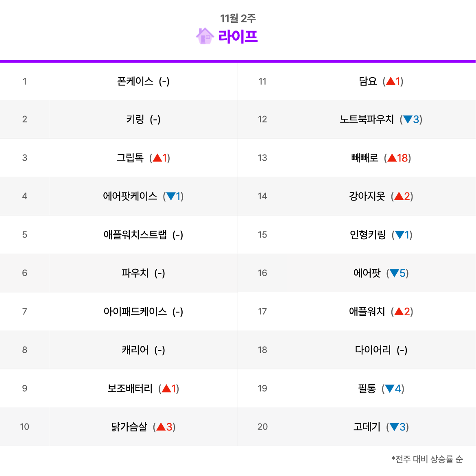This screenshot has height=476, width=476.
Task: Click the blue down arrow next to 필통
Action: tap(389, 388)
